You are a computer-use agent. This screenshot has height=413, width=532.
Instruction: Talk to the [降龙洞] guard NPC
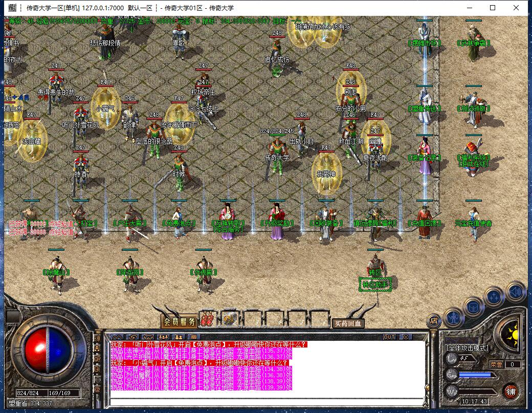point(130,273)
